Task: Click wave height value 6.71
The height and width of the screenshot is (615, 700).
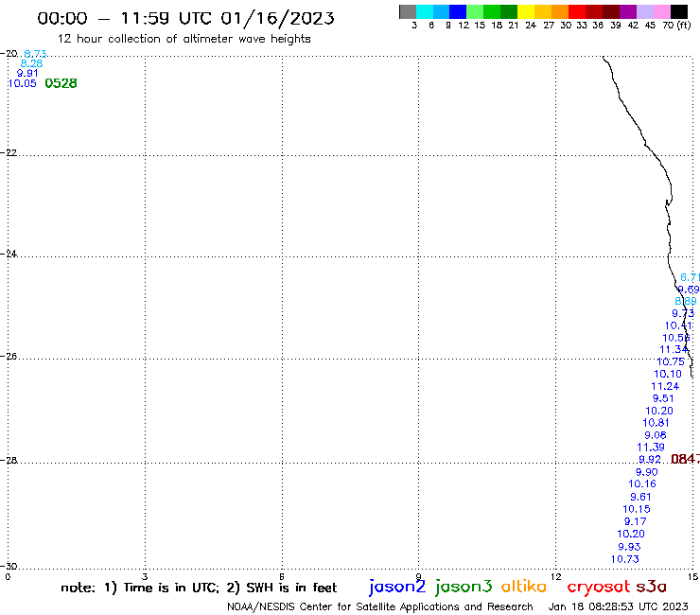Action: pos(690,277)
